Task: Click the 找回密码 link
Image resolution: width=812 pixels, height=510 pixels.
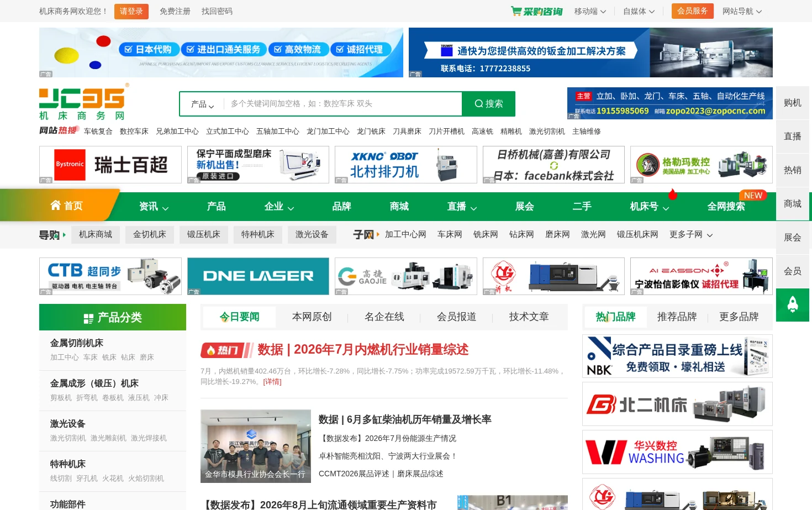Action: click(x=217, y=11)
